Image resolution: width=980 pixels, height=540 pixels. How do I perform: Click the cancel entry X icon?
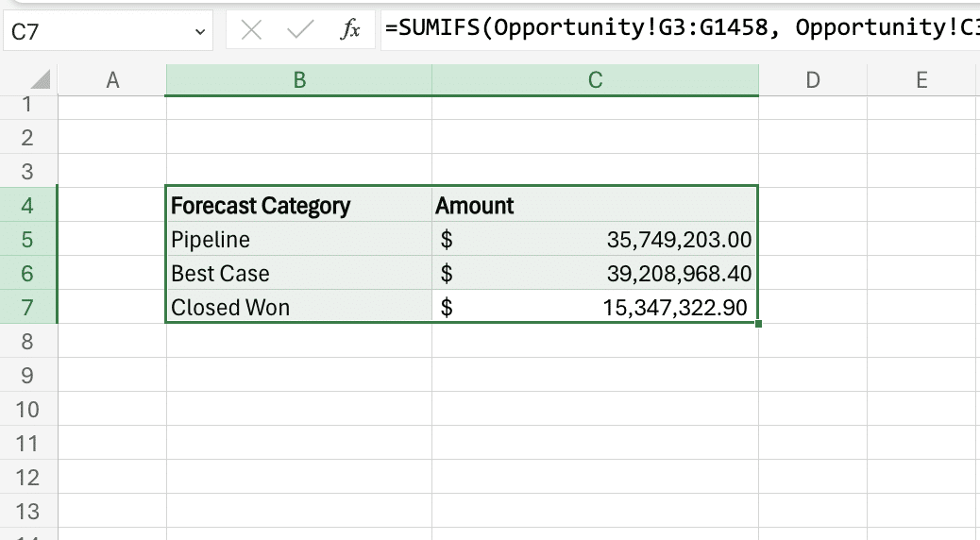[x=251, y=30]
